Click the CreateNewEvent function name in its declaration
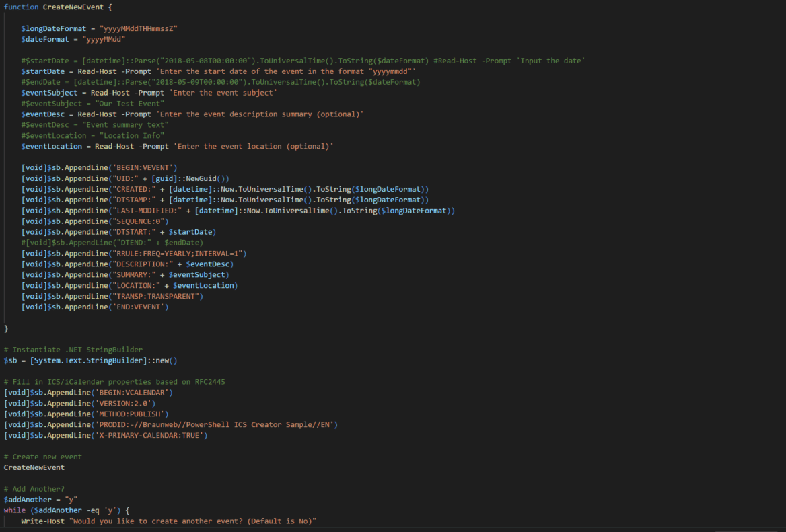The height and width of the screenshot is (532, 786). 71,7
